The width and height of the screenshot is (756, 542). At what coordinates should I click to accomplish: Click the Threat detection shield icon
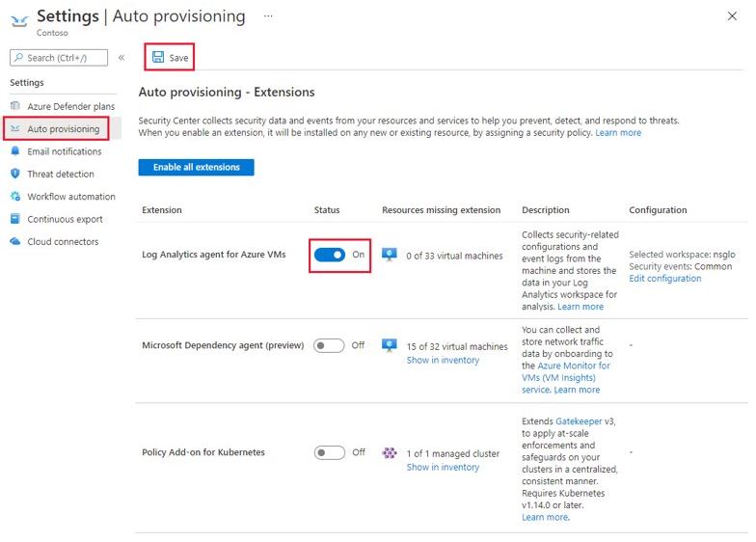[15, 174]
